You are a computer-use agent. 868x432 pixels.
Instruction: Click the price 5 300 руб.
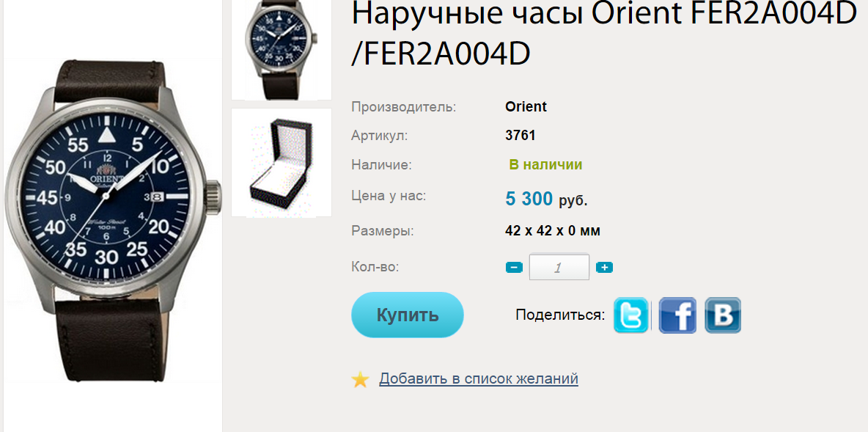(546, 199)
